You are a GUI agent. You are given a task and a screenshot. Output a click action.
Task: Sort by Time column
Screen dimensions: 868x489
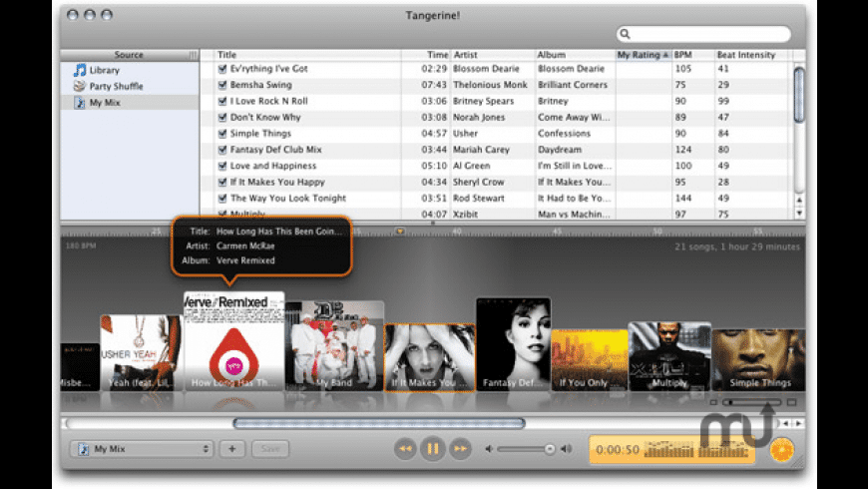426,55
